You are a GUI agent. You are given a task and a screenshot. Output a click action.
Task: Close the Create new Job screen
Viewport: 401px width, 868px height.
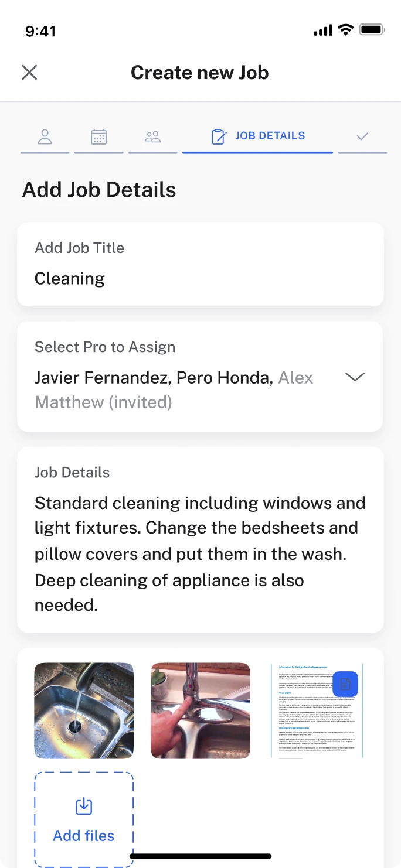(x=29, y=72)
